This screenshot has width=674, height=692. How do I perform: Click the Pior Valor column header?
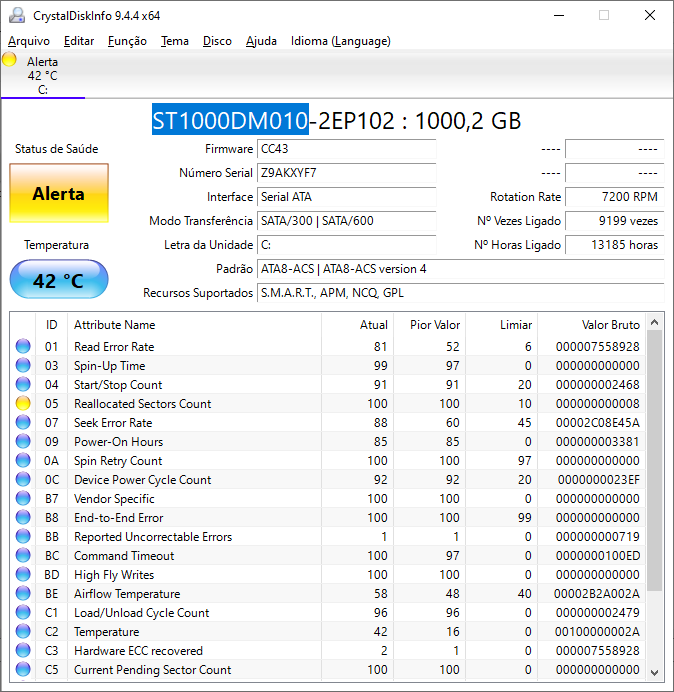[429, 325]
